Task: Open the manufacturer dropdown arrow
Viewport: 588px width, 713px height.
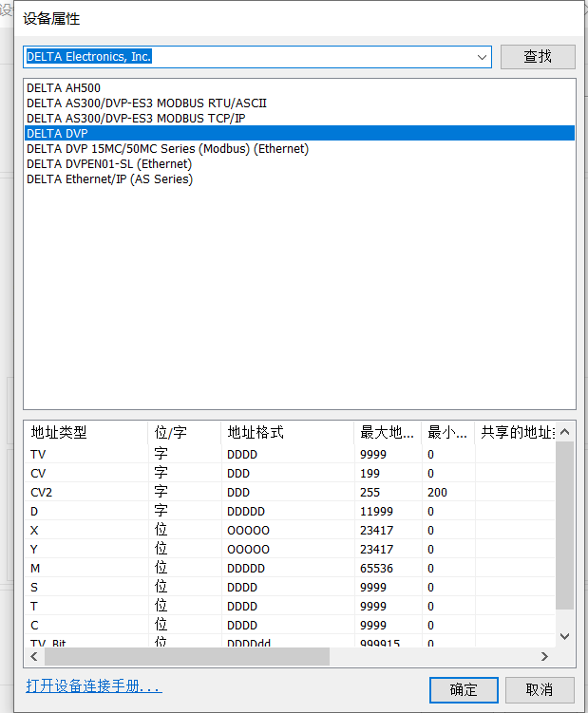Action: click(482, 57)
